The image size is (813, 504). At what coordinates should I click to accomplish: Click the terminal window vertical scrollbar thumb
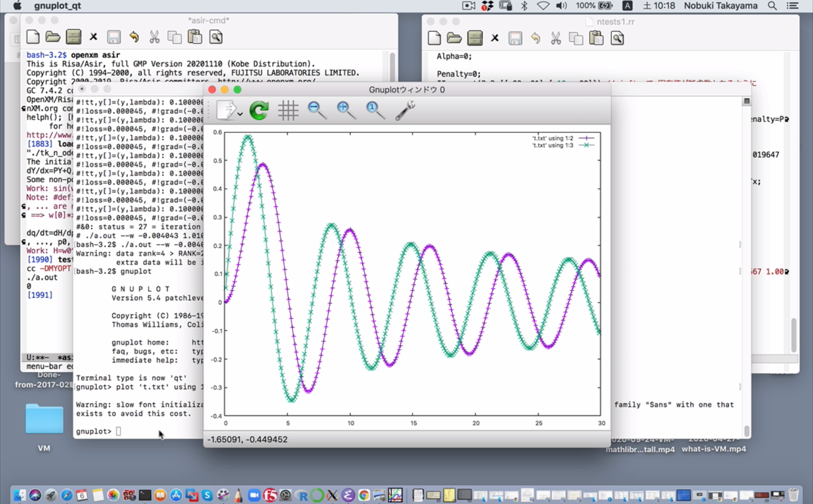(x=747, y=431)
